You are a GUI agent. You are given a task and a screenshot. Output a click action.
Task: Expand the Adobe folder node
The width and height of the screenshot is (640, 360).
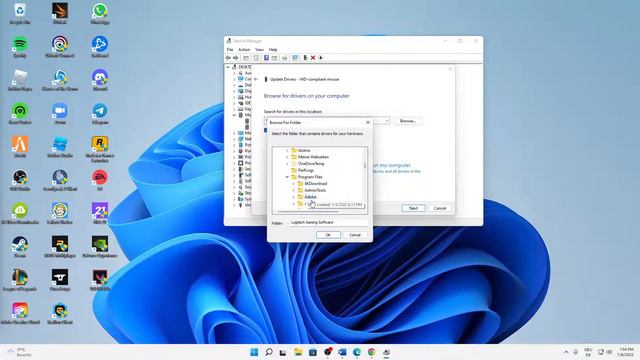click(x=293, y=197)
